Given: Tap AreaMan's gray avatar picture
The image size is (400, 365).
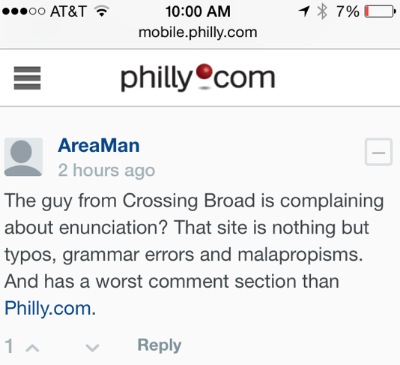Looking at the screenshot, I should (x=23, y=157).
